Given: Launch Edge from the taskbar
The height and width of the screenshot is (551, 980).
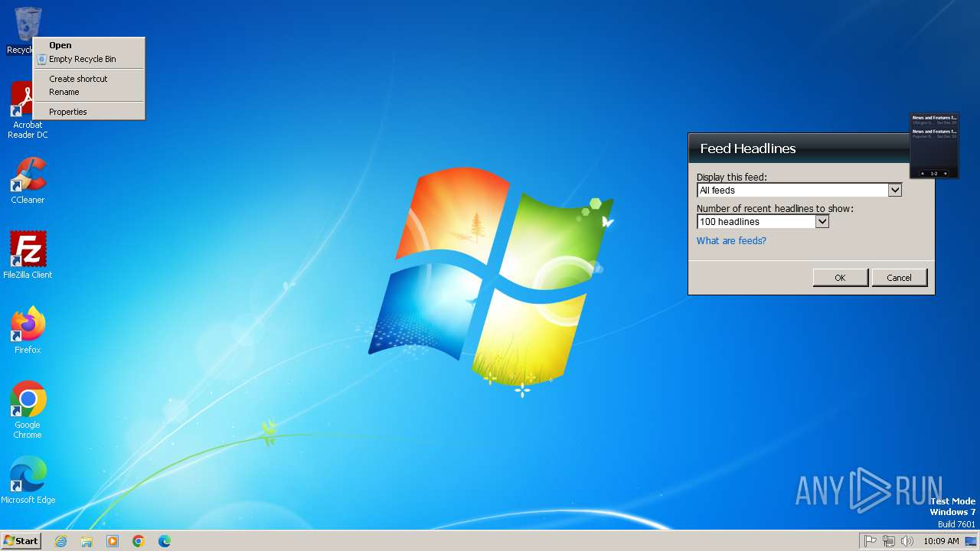Looking at the screenshot, I should point(165,541).
